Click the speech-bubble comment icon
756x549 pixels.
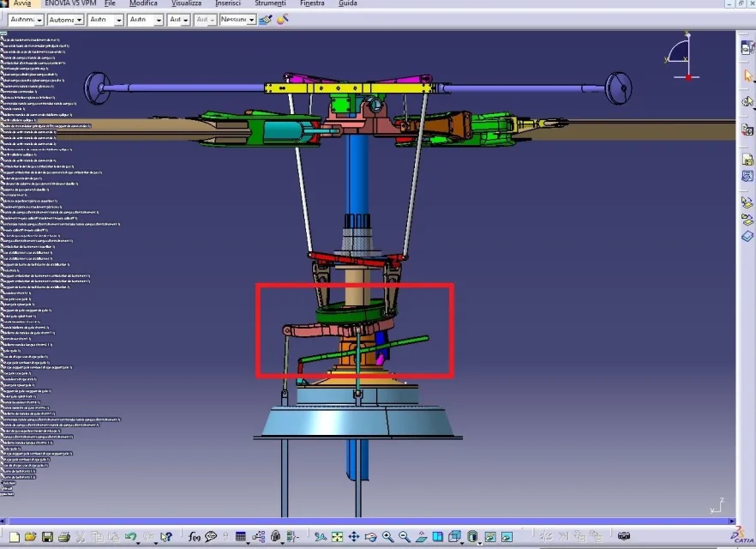pos(211,536)
